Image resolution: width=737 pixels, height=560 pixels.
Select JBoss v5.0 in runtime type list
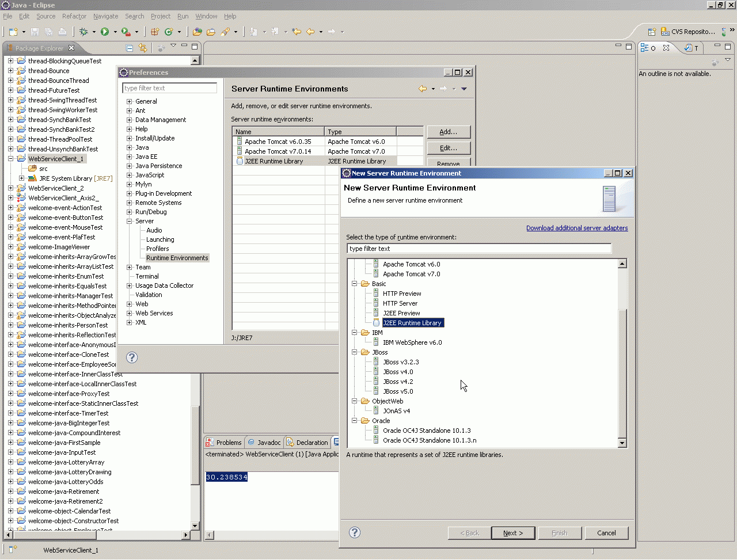[398, 391]
